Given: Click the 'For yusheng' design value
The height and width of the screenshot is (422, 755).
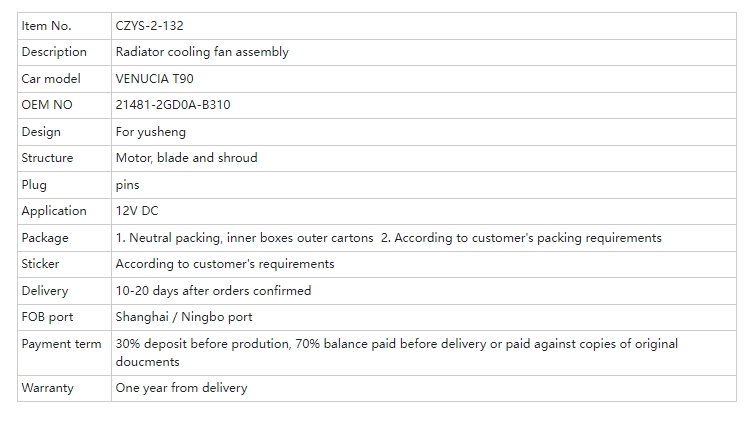Looking at the screenshot, I should [151, 131].
